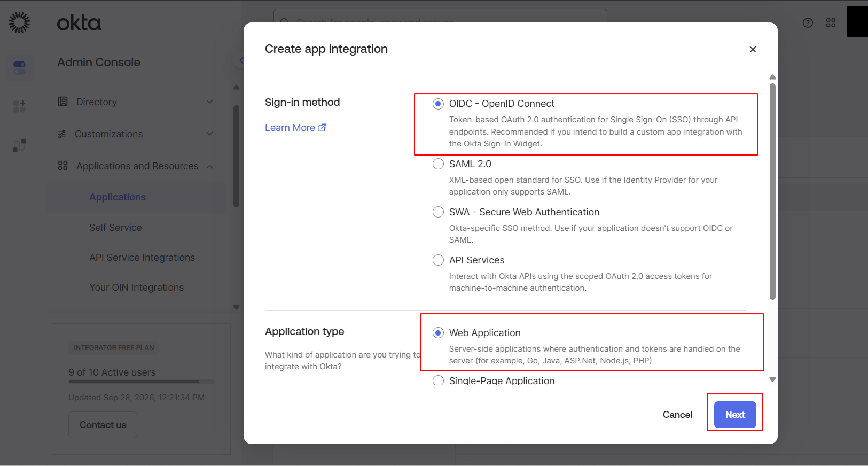This screenshot has width=868, height=466.
Task: Choose Web Application type radio
Action: point(438,333)
